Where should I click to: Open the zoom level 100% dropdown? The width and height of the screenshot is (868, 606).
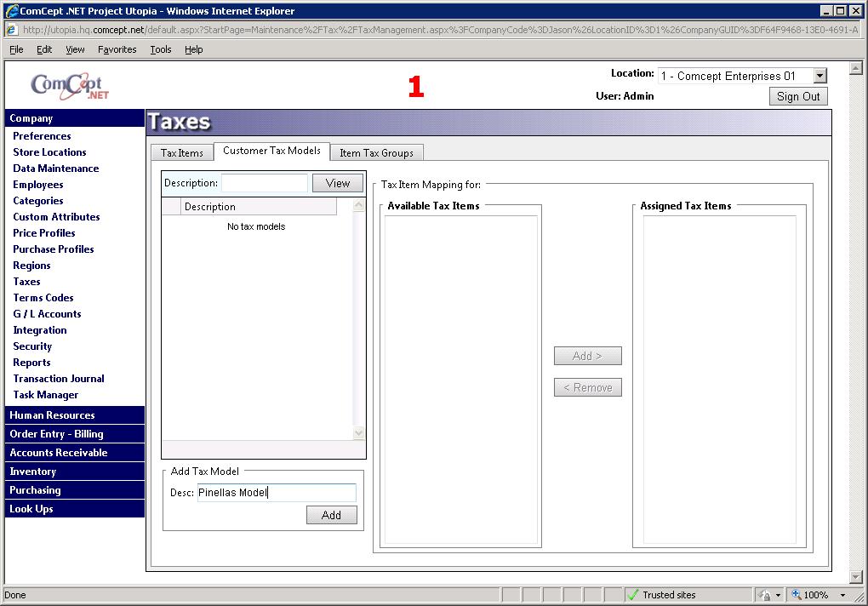[x=842, y=595]
